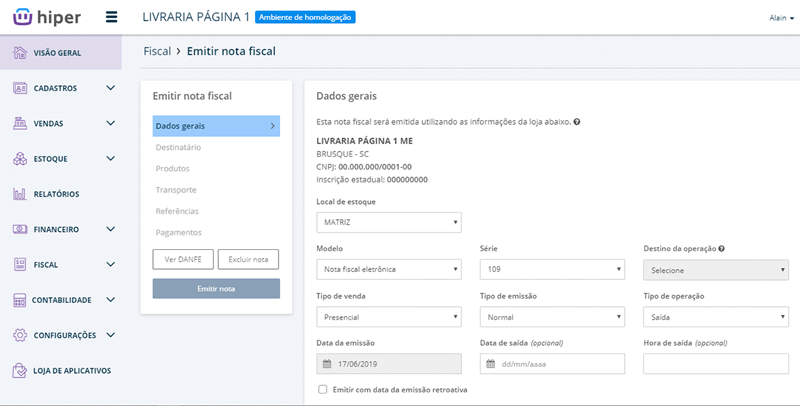The width and height of the screenshot is (800, 406).
Task: Open the Local de estoque dropdown
Action: tap(388, 221)
